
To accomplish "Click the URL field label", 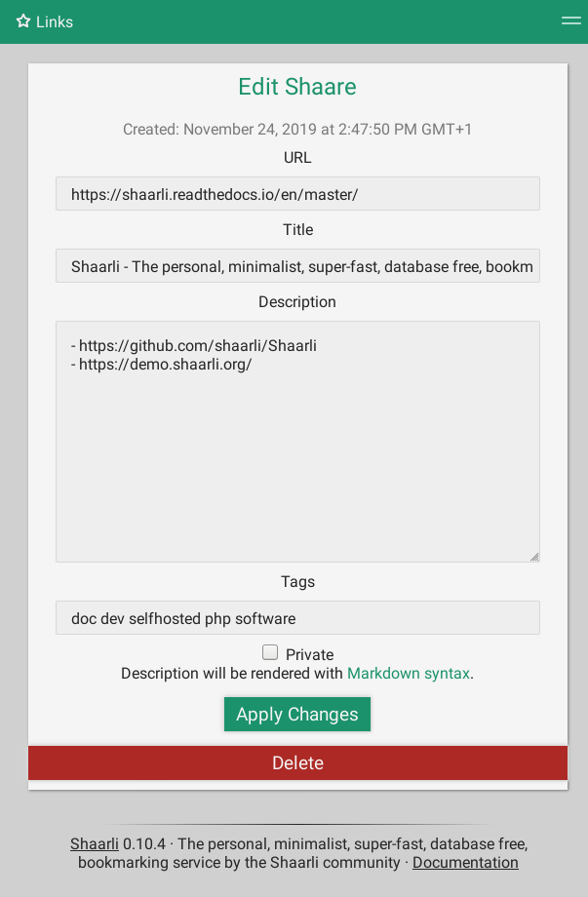I will 297,157.
